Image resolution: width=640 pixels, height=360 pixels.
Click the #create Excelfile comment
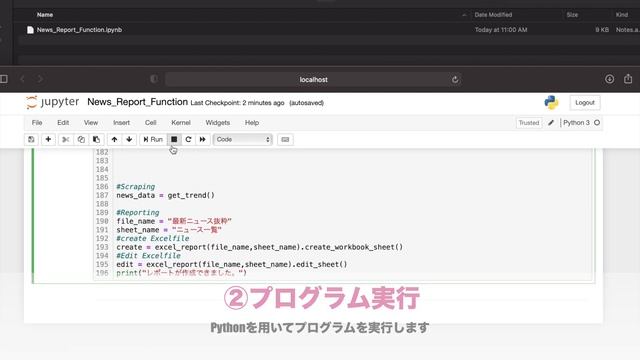tap(153, 238)
